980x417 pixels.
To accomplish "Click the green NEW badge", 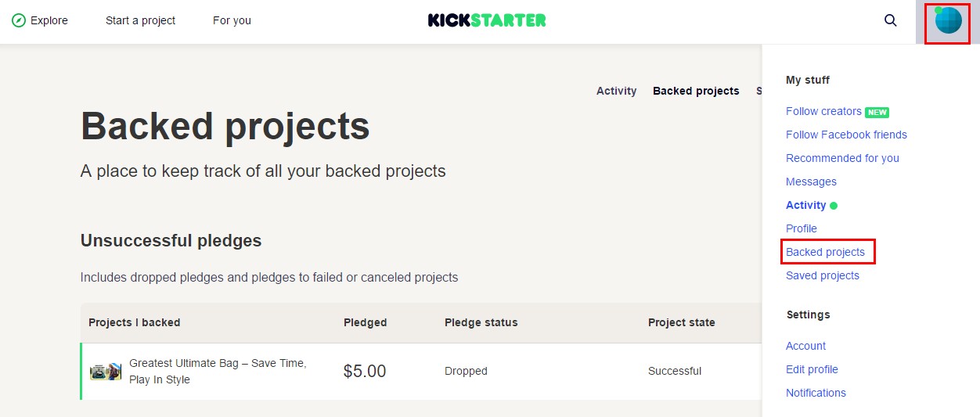I will coord(877,112).
